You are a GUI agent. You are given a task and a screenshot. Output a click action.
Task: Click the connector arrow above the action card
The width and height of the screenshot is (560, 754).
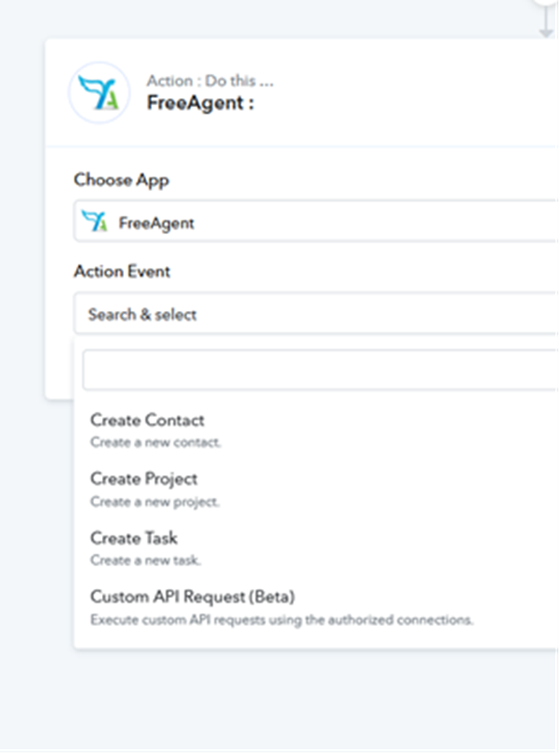tap(546, 24)
